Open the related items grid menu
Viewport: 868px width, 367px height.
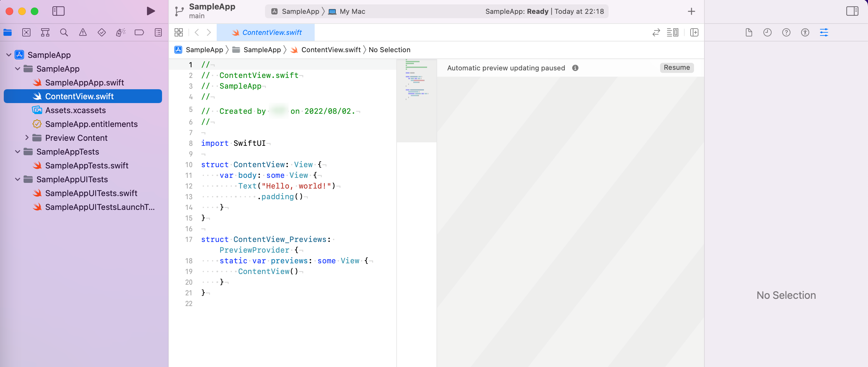point(179,32)
